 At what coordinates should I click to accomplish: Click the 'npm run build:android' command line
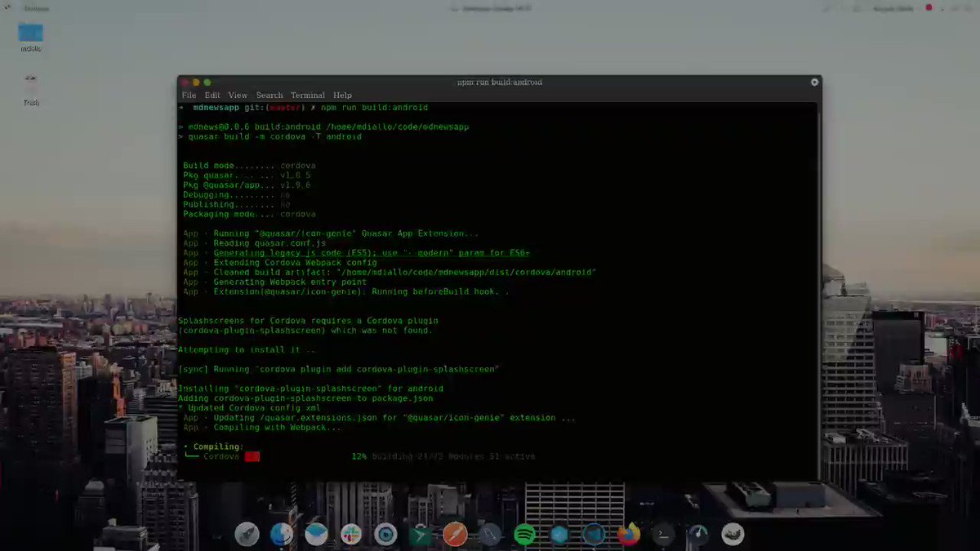[x=374, y=108]
